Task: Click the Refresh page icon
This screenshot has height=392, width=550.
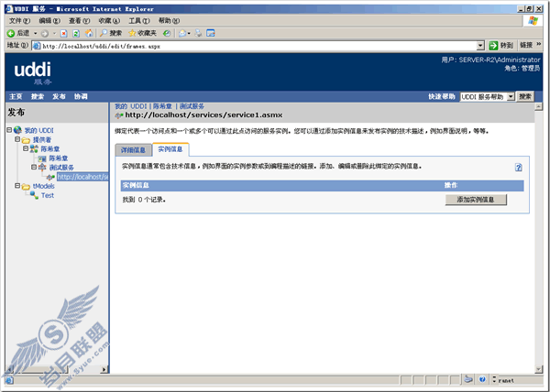Action: click(x=76, y=34)
